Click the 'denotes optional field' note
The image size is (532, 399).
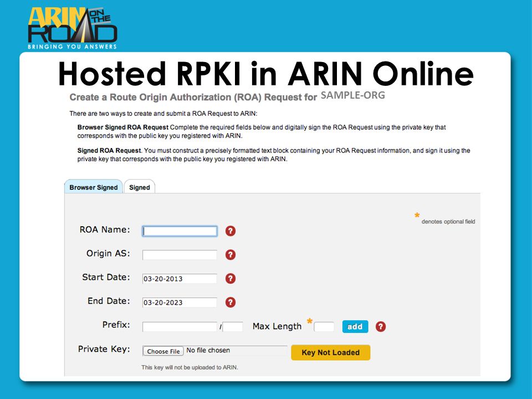pos(448,222)
